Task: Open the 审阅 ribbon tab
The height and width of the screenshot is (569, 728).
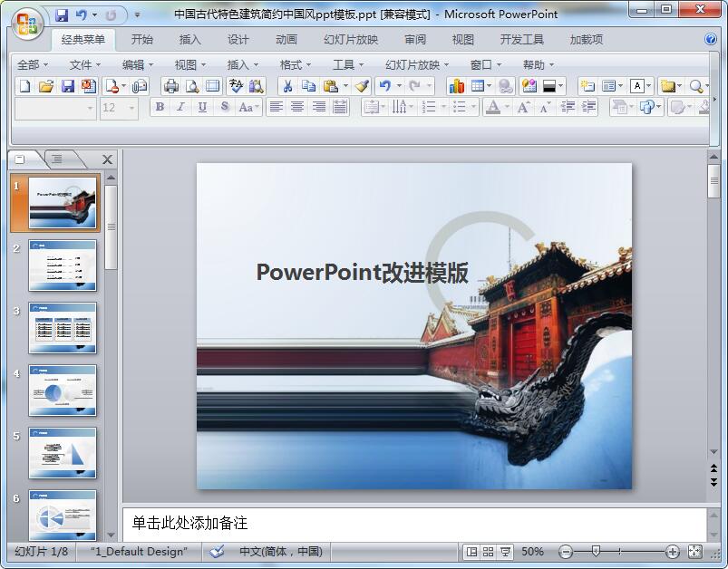Action: point(415,40)
